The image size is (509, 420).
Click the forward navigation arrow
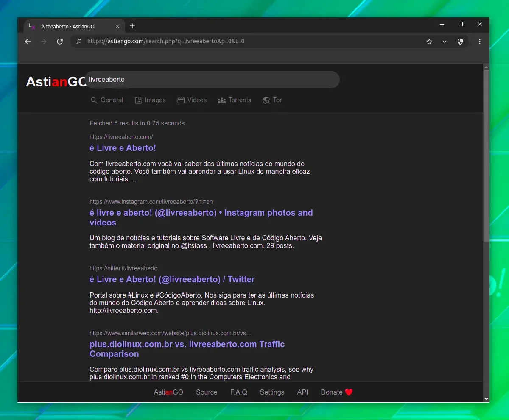[44, 42]
